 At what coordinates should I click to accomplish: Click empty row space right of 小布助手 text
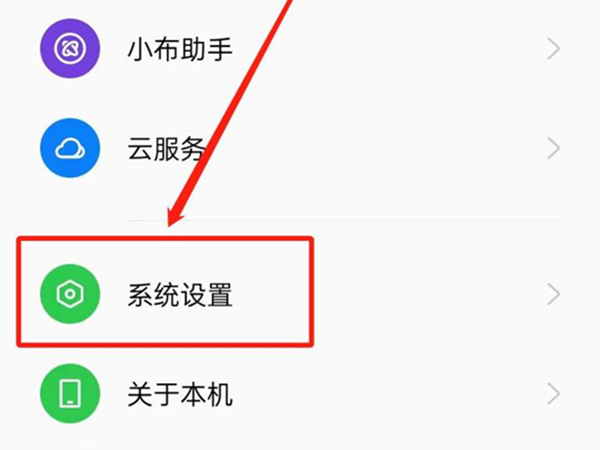click(x=388, y=49)
